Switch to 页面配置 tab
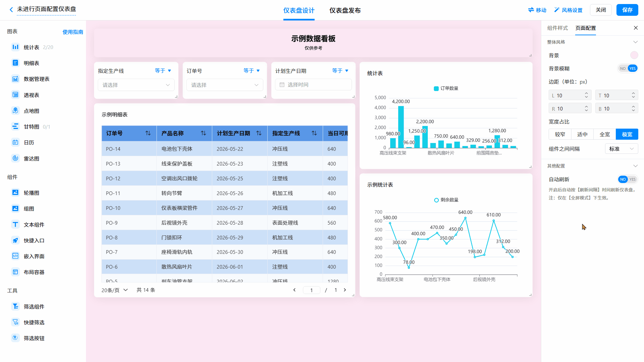 (x=586, y=28)
